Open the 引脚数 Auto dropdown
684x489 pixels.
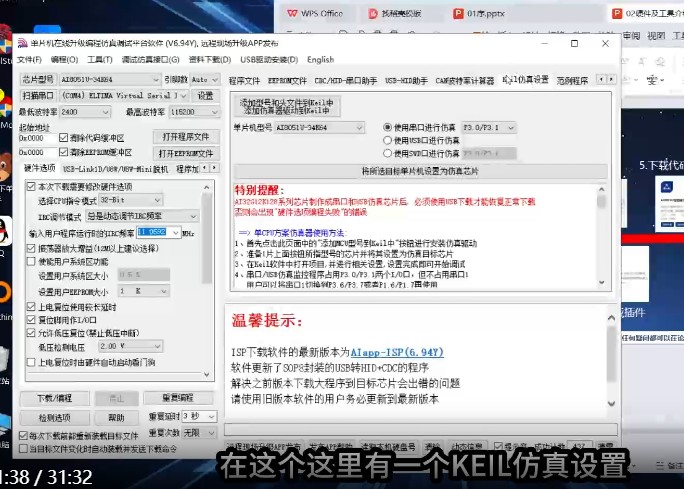tap(204, 79)
